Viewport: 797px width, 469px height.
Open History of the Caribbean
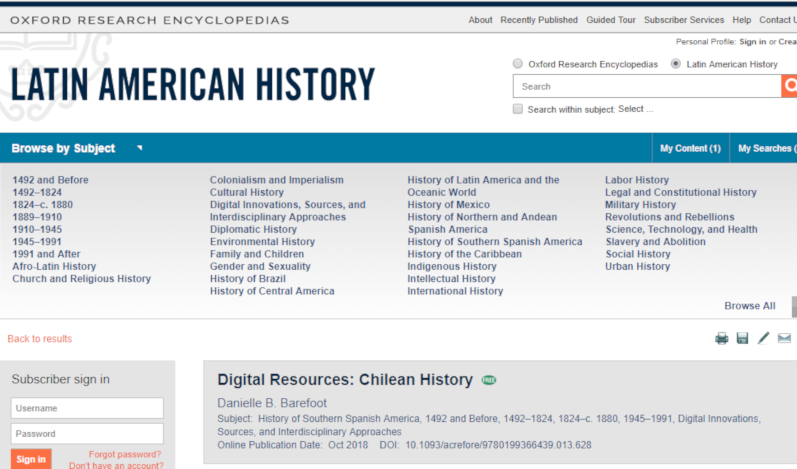[x=464, y=254]
